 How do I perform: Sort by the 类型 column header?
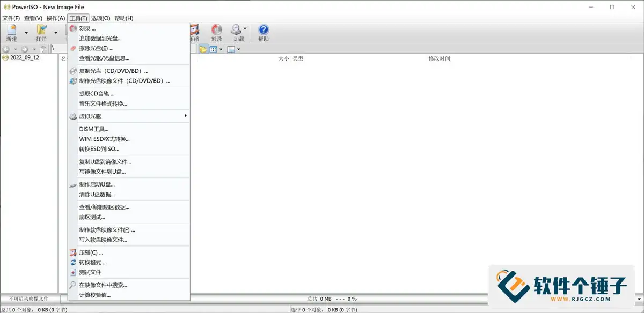pos(298,58)
